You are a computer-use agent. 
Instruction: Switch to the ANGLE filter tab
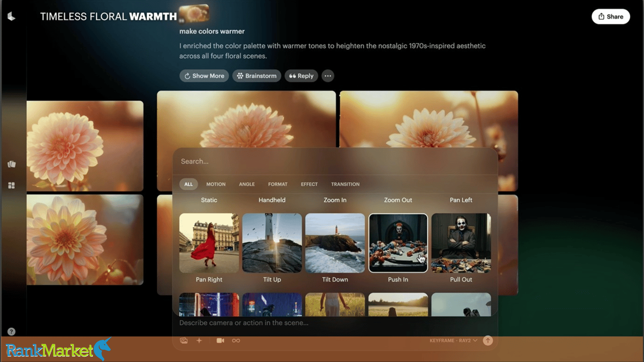pos(247,184)
